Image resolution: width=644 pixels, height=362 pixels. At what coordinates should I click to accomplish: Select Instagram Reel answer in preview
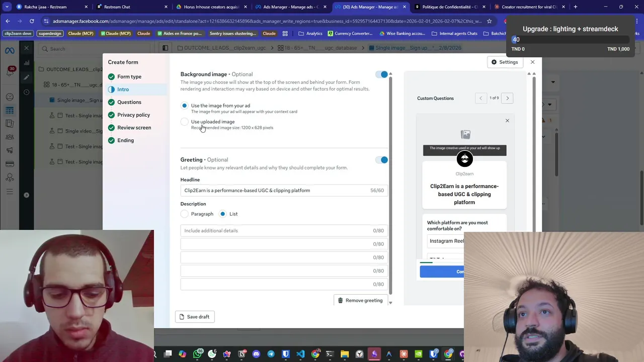pos(445,241)
